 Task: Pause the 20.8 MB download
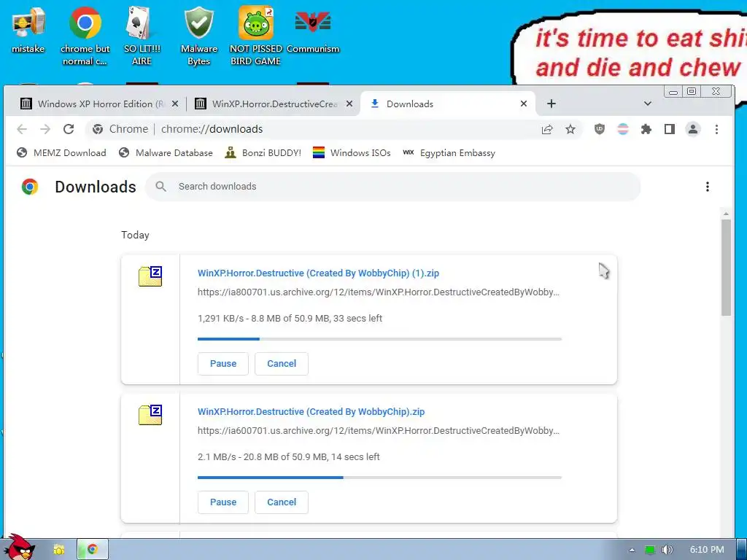[223, 502]
